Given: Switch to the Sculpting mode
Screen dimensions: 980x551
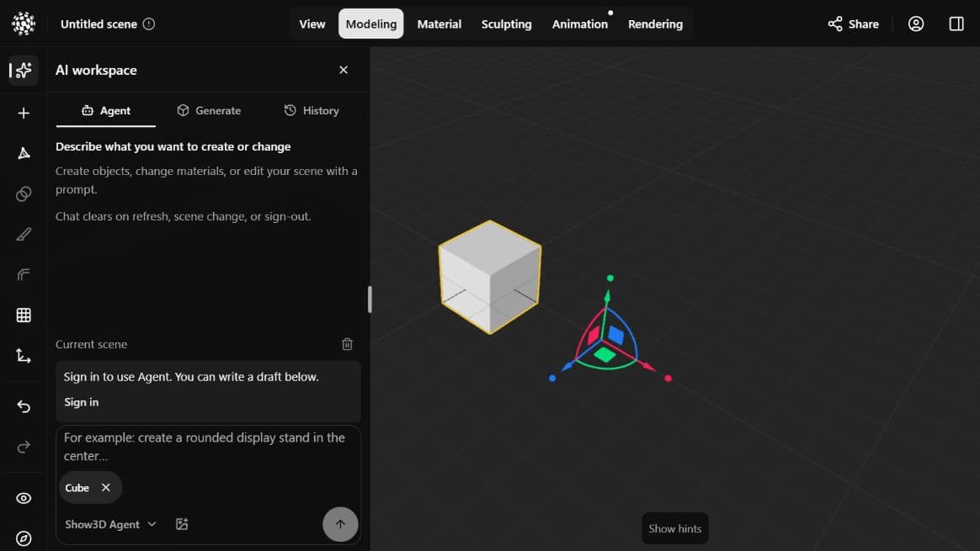Looking at the screenshot, I should coord(506,24).
